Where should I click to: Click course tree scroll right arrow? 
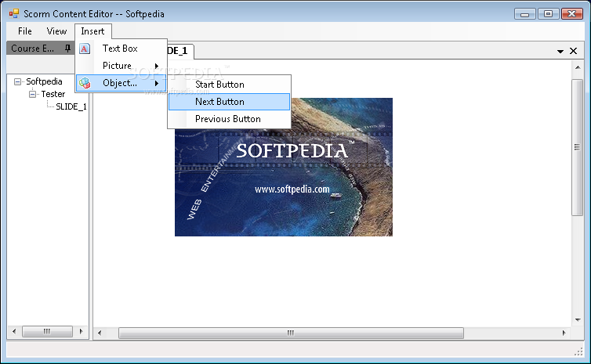[81, 332]
